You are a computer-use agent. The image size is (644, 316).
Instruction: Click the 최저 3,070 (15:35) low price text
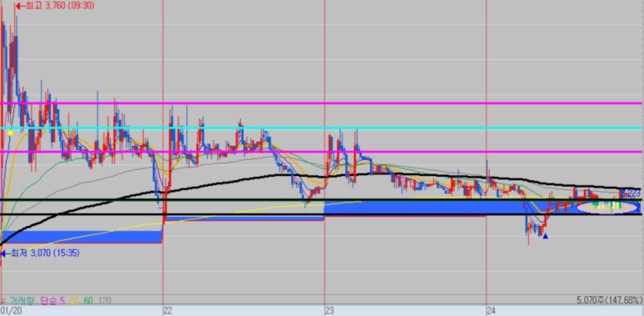[x=45, y=253]
